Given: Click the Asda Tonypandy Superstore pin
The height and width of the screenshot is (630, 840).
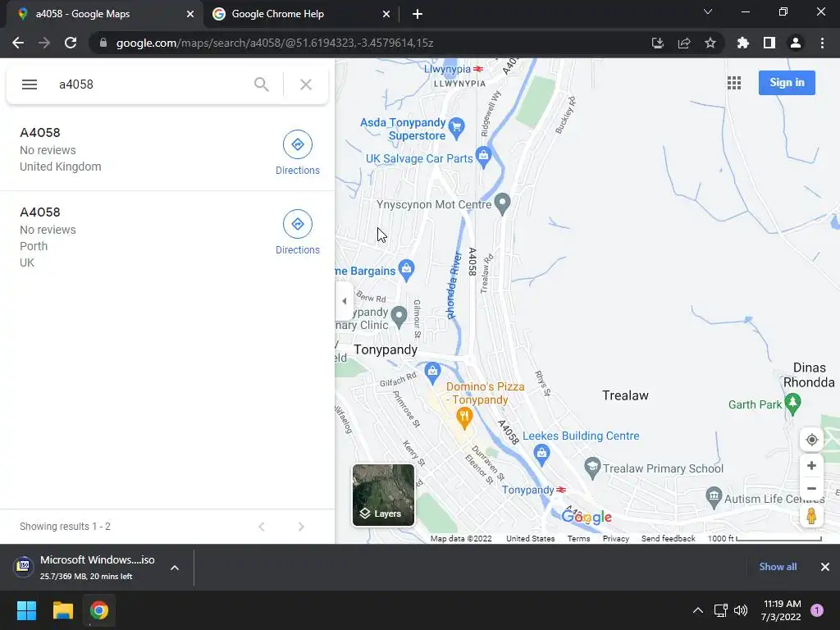Looking at the screenshot, I should (456, 127).
